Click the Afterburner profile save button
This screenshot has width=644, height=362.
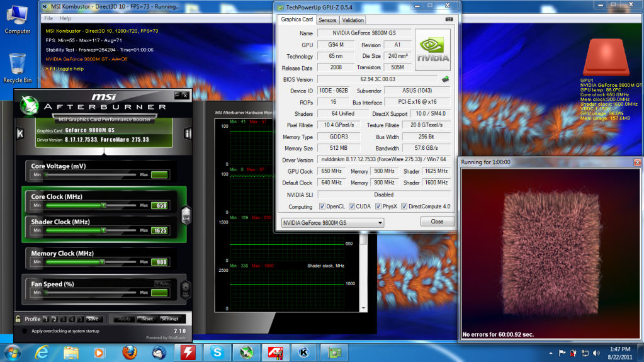(93, 319)
